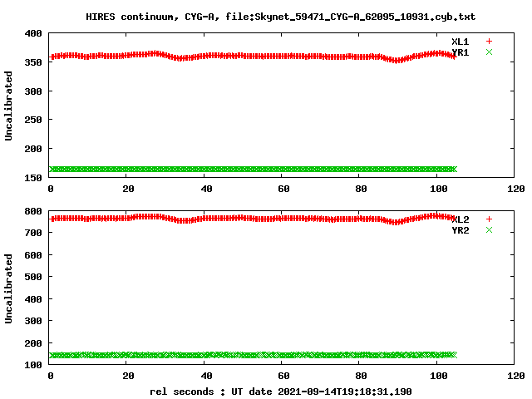
Task: Click the 350 tick on the top plot y-axis
Action: pyautogui.click(x=33, y=62)
